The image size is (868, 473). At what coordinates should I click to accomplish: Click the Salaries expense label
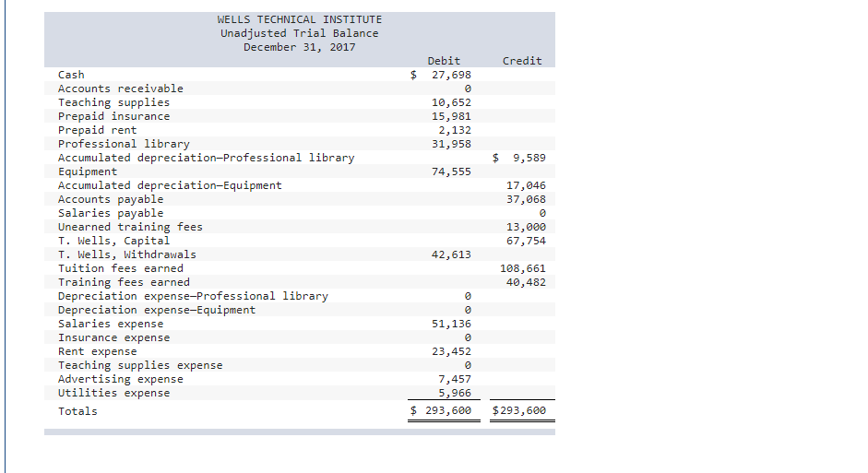(111, 324)
